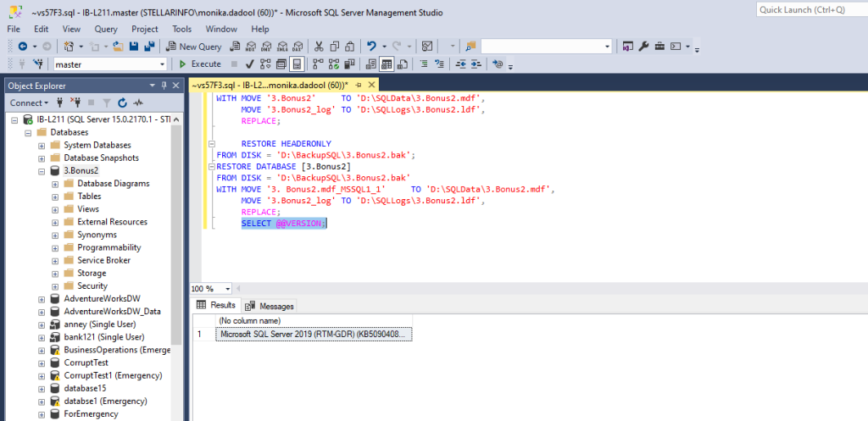Screen dimensions: 868x421
Task: Click the New Query toolbar button
Action: click(194, 47)
